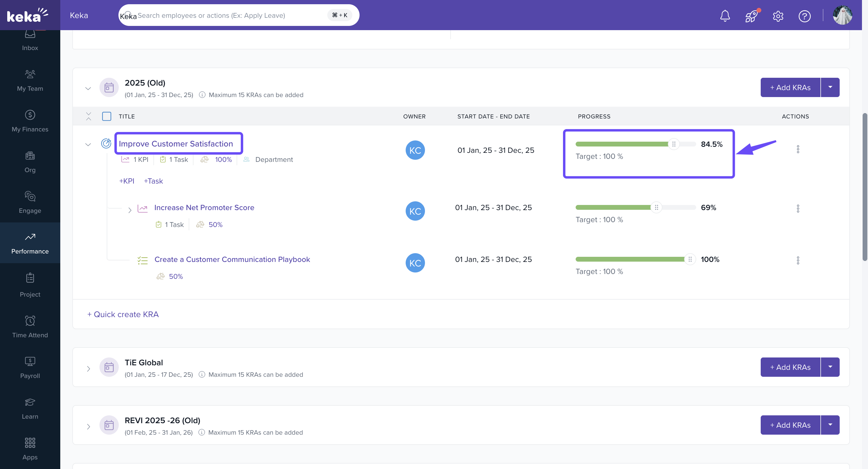
Task: Toggle the select-all checkbox beside TITLE
Action: coord(106,117)
